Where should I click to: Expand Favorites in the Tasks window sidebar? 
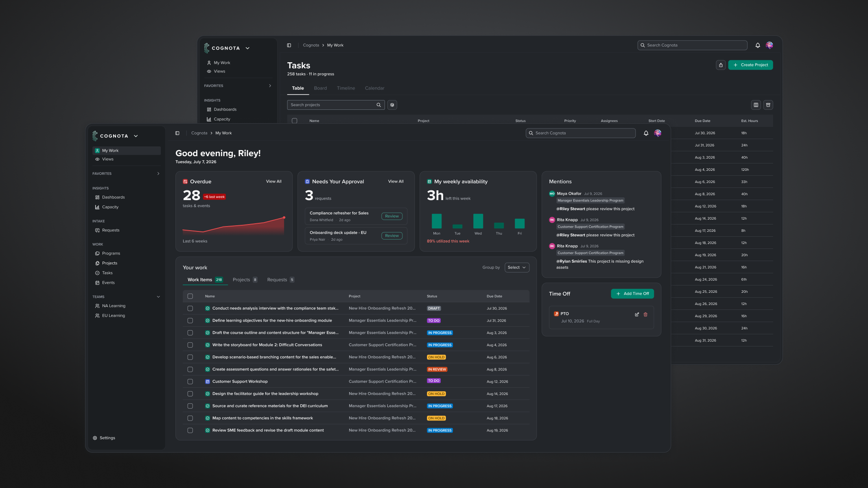[270, 86]
